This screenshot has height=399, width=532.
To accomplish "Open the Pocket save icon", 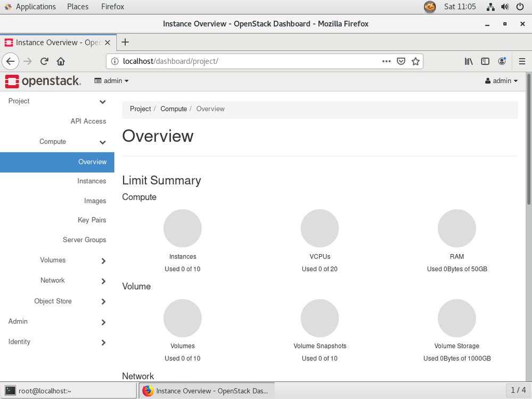I will 402,61.
